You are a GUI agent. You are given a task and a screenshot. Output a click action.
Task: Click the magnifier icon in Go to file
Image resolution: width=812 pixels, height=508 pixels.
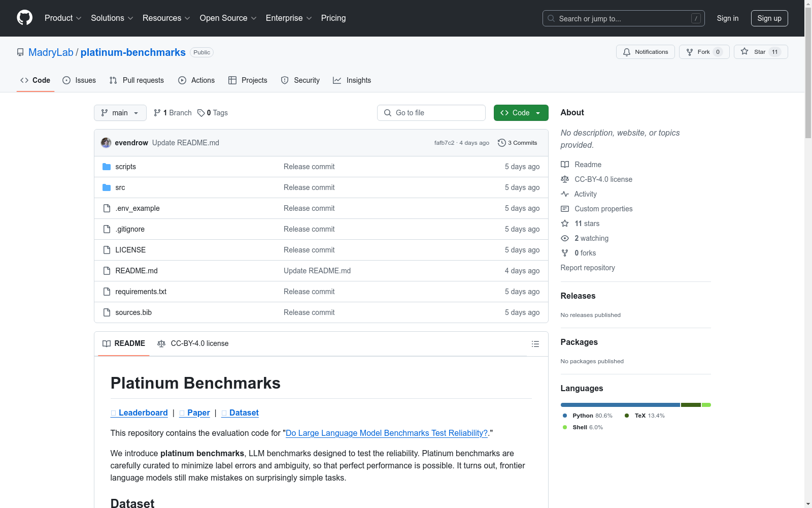pyautogui.click(x=388, y=113)
